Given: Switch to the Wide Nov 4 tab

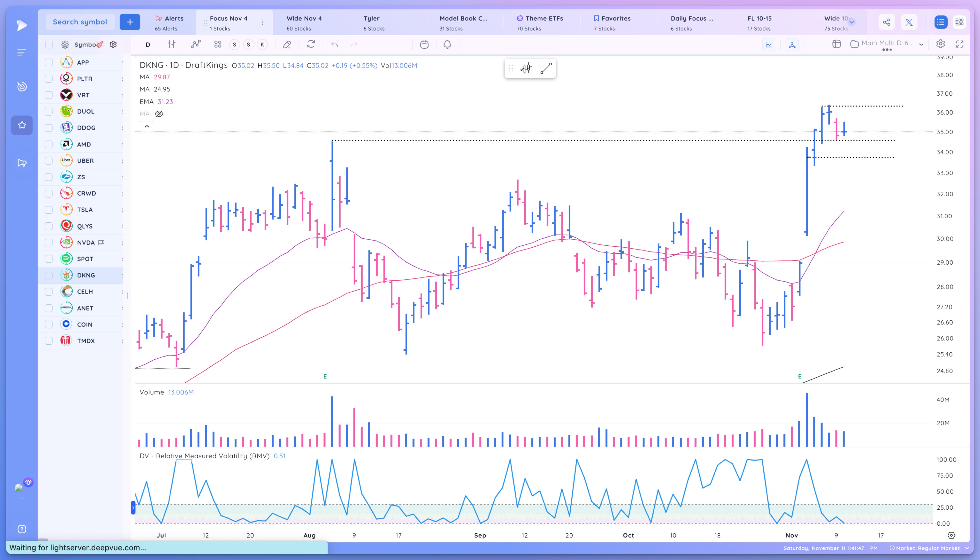Looking at the screenshot, I should (304, 23).
